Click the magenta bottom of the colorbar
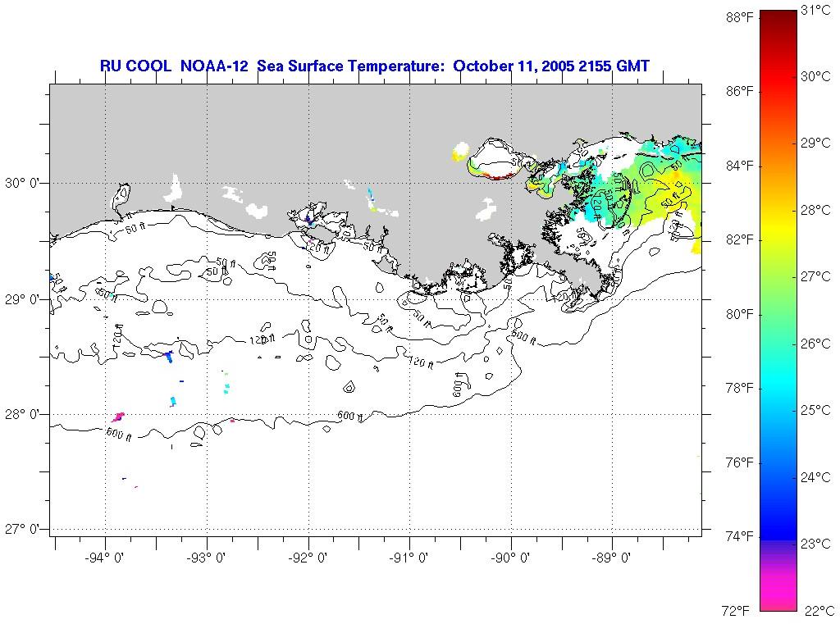This screenshot has width=840, height=624. coord(778,594)
